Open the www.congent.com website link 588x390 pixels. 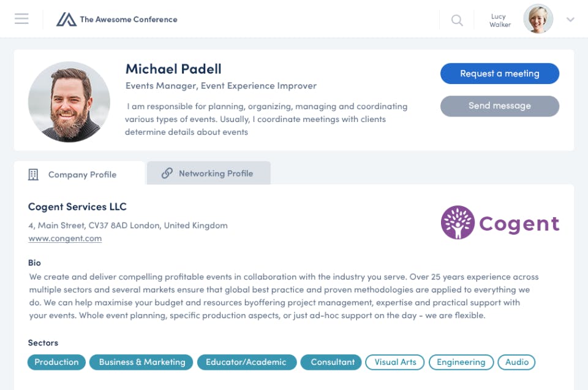[65, 239]
